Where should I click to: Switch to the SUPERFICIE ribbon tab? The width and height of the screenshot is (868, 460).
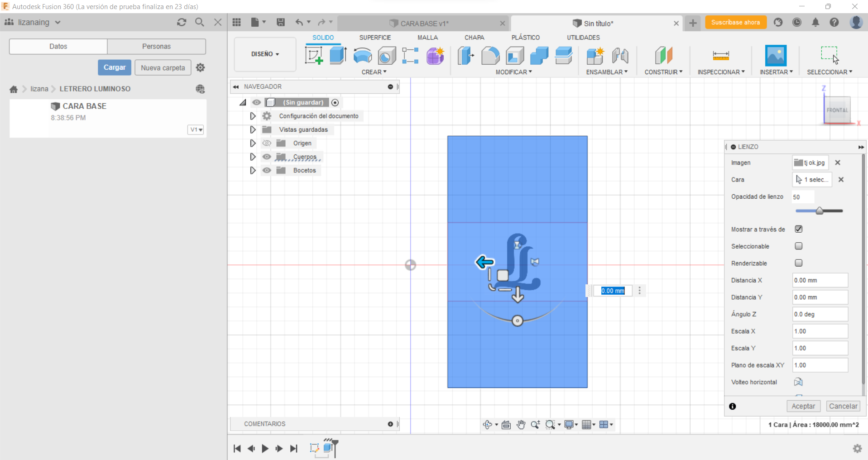[x=375, y=38]
